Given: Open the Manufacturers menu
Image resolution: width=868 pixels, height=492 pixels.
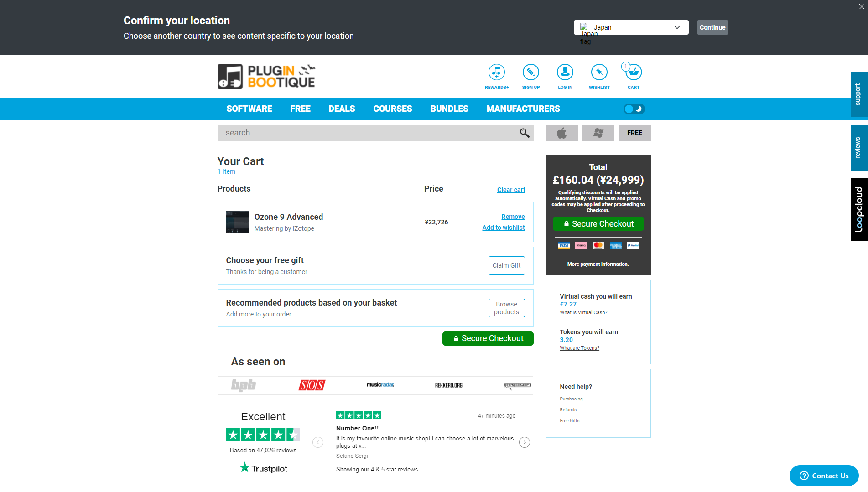Looking at the screenshot, I should [x=523, y=109].
